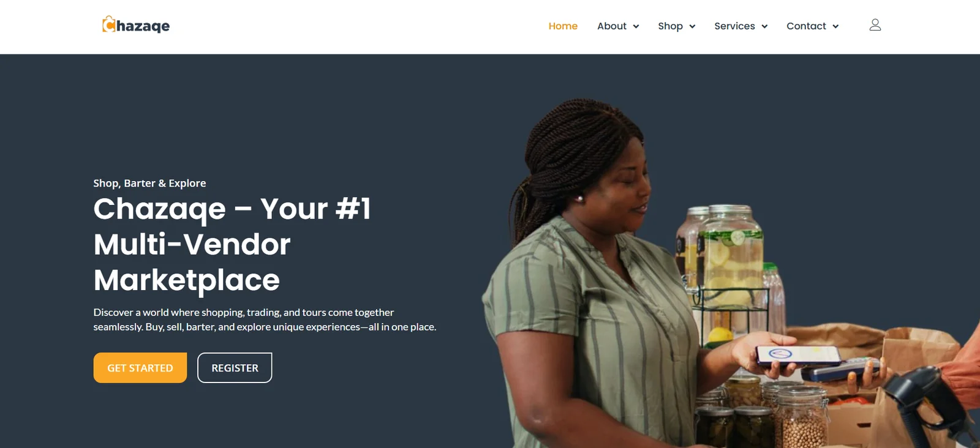Viewport: 980px width, 448px height.
Task: Open the Services menu label
Action: point(734,26)
